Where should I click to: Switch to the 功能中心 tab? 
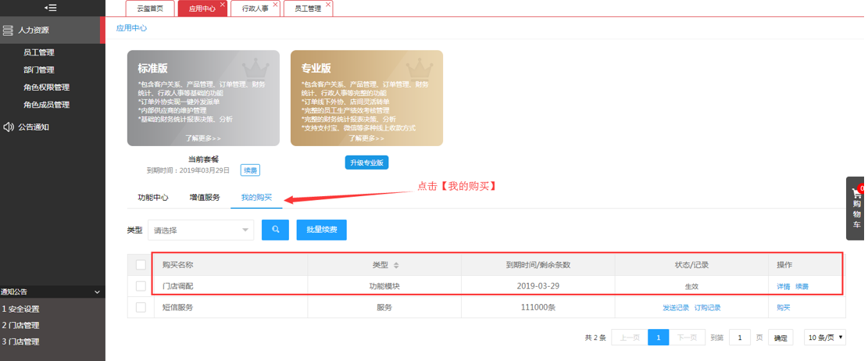click(153, 197)
